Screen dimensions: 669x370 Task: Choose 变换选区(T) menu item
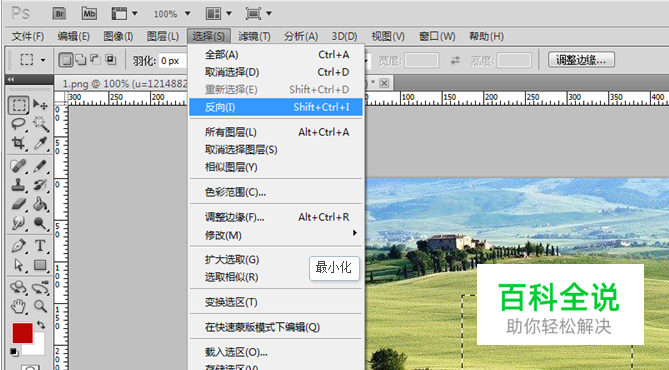coord(276,302)
